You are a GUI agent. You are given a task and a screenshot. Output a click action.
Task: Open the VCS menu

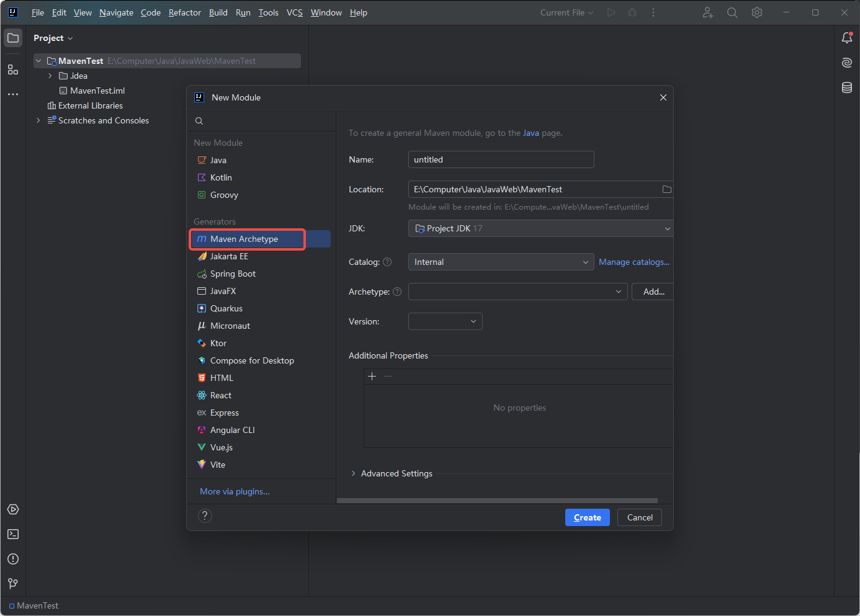[295, 12]
